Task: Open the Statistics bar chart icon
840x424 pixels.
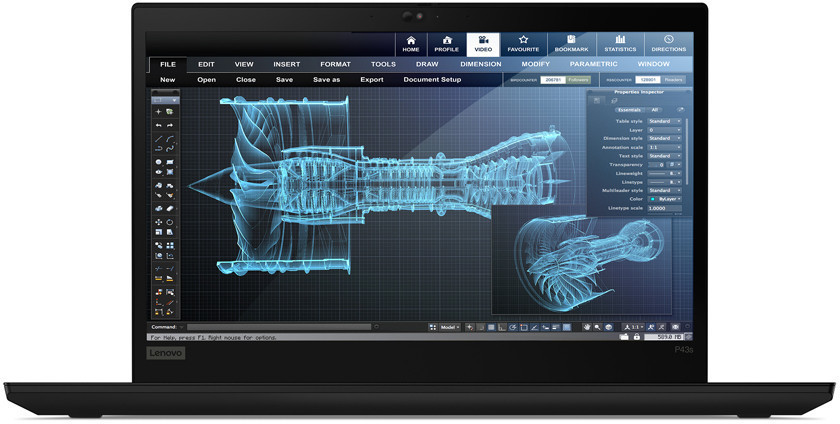Action: click(x=620, y=39)
